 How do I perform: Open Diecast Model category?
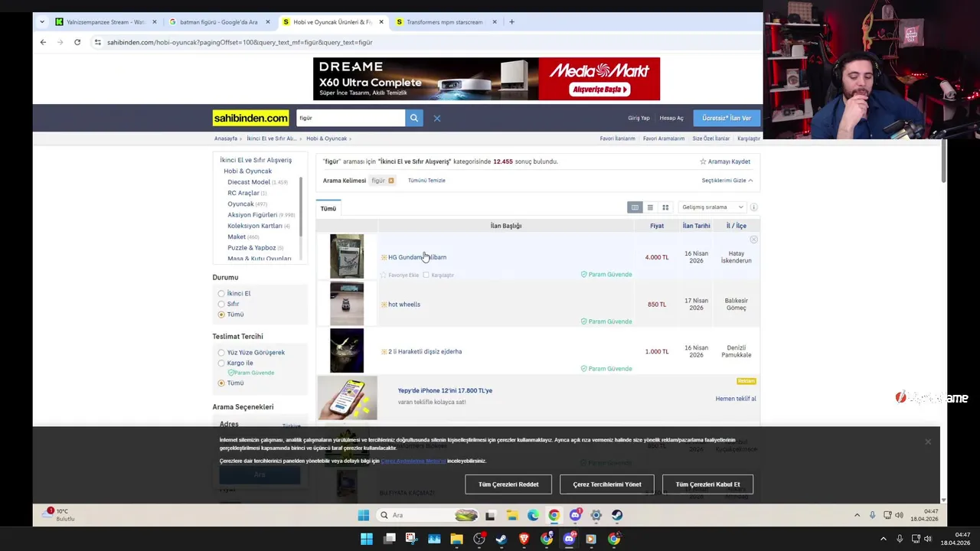249,182
